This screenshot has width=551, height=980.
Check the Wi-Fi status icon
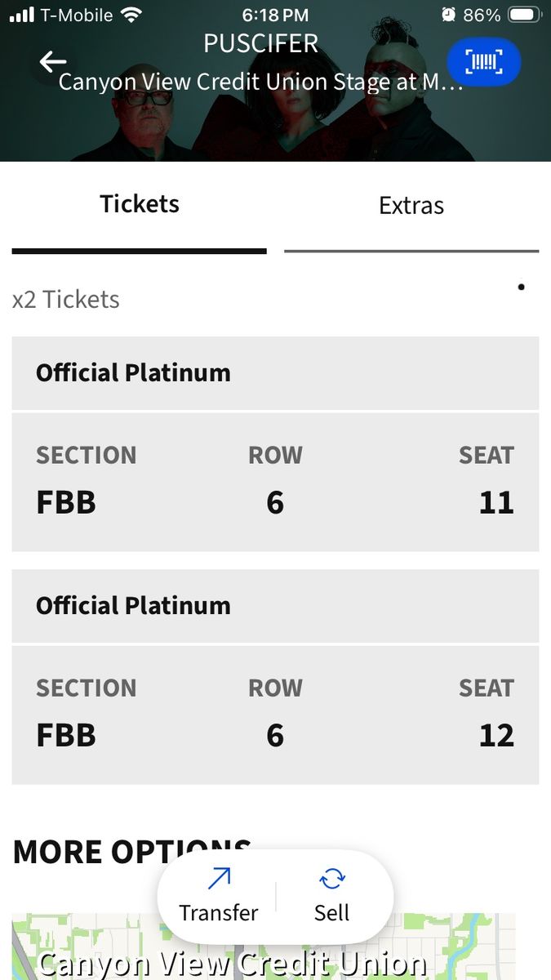pyautogui.click(x=131, y=15)
